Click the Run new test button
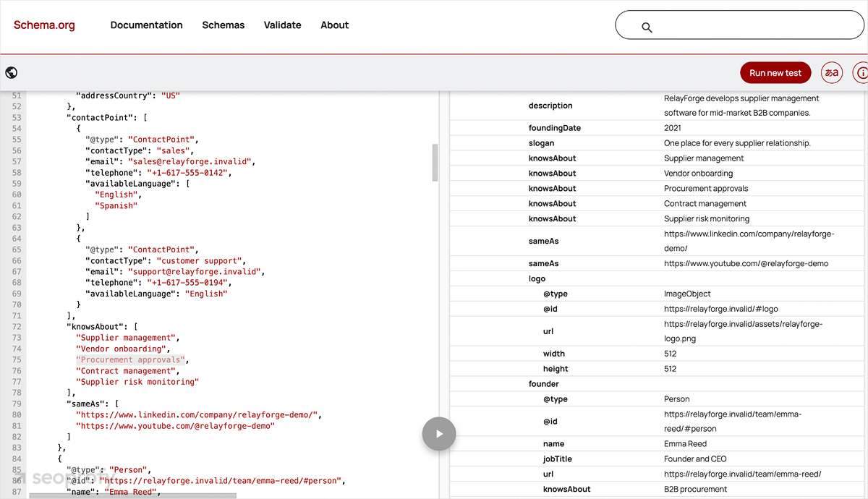The height and width of the screenshot is (499, 868). click(775, 72)
